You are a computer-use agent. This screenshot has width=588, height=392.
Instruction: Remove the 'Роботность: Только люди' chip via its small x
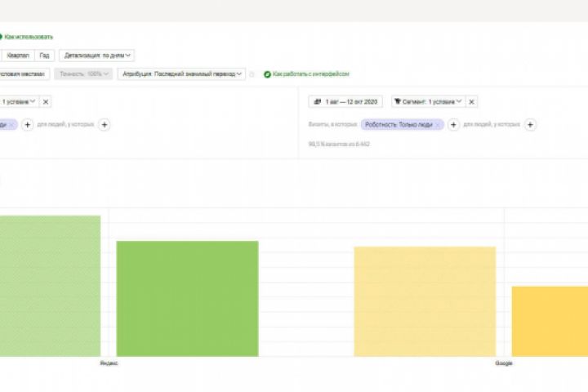437,125
